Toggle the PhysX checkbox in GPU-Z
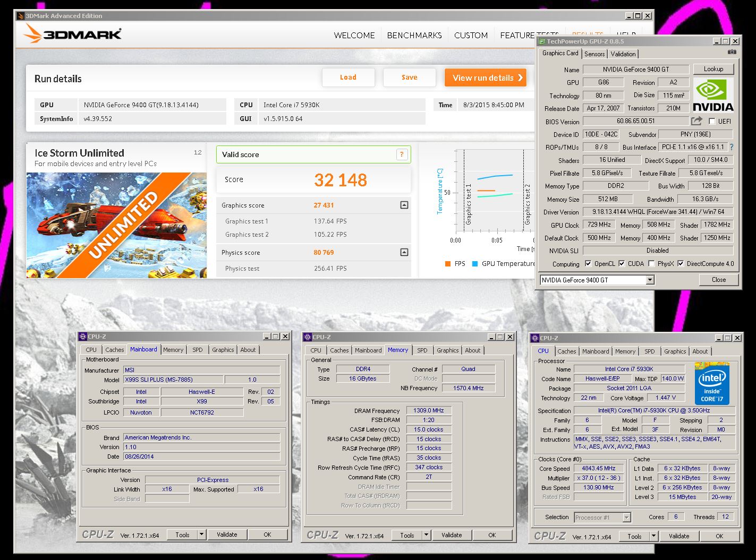 651,264
